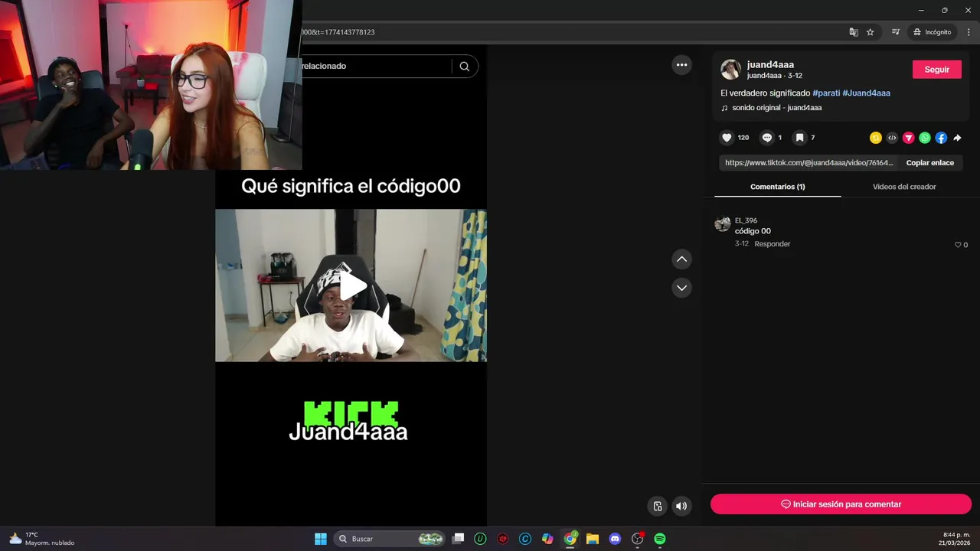This screenshot has width=980, height=551.
Task: Bookmark the page with the star icon
Action: tap(871, 32)
